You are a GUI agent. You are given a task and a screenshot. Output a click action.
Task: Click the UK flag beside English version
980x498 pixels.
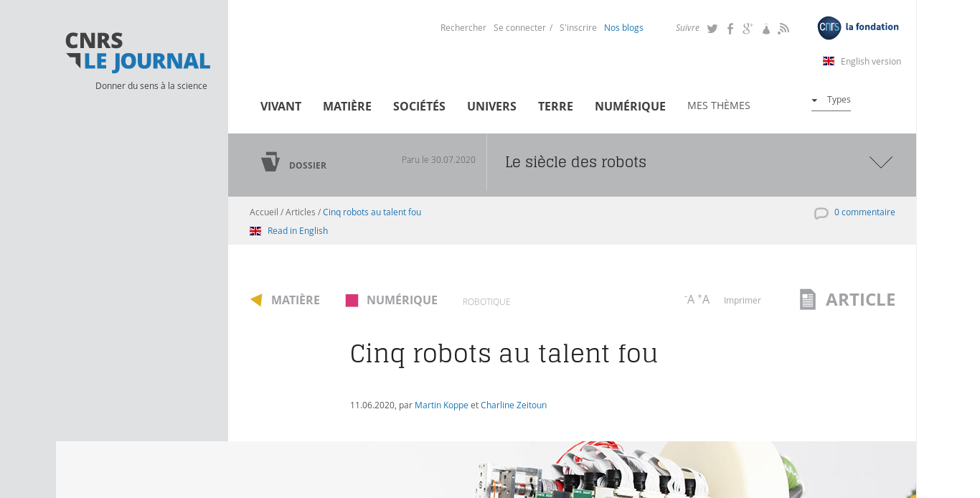coord(829,61)
